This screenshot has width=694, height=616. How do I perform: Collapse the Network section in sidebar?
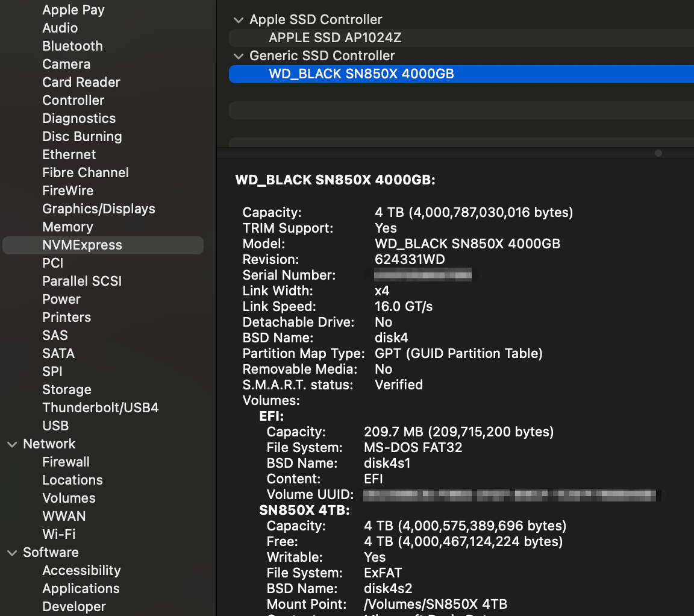11,444
